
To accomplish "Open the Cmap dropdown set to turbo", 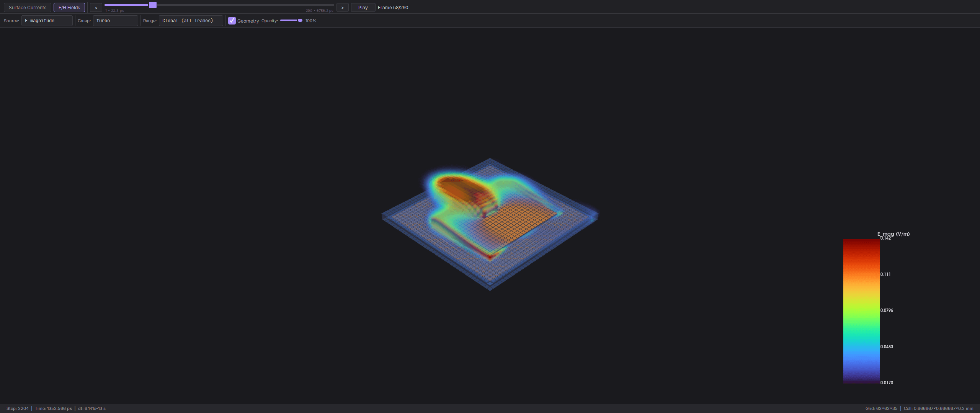I will point(116,21).
